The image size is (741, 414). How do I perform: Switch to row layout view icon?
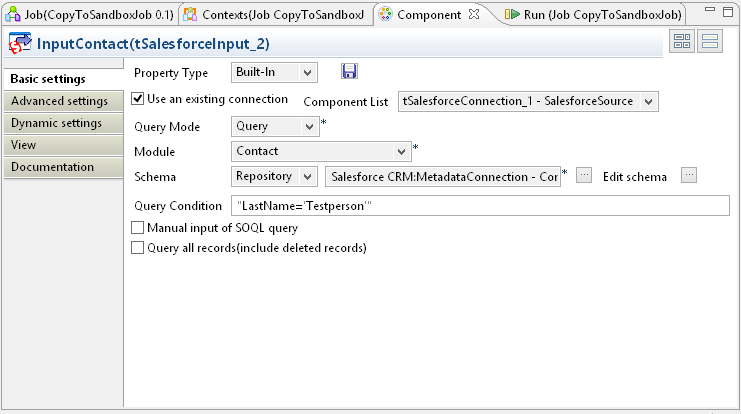click(x=711, y=41)
